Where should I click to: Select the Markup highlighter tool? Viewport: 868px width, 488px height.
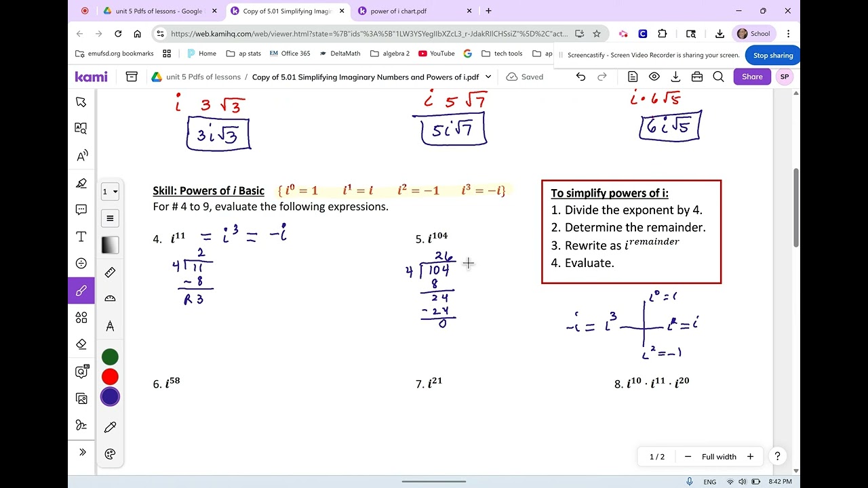pos(81,183)
